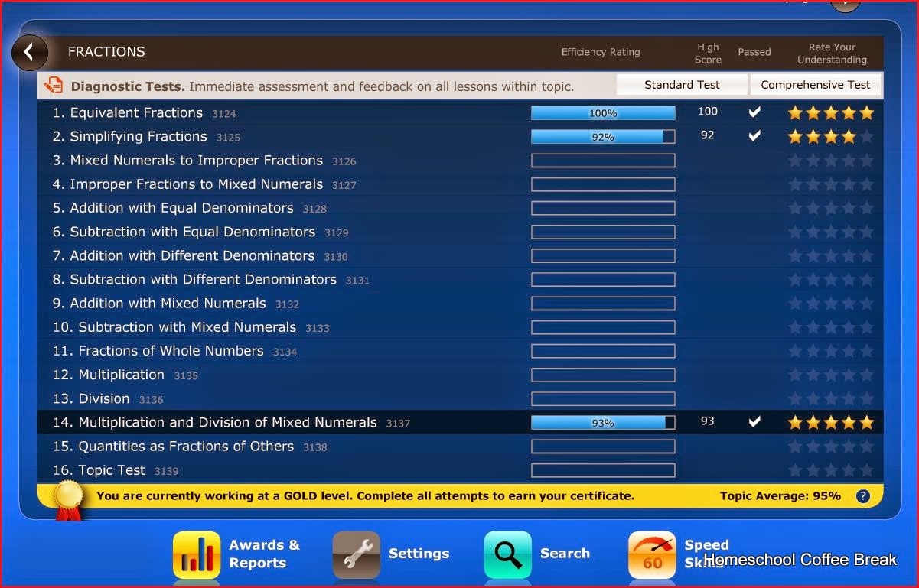Click the Passed checkmark for Simplifying Fractions
This screenshot has height=588, width=919.
click(x=754, y=136)
